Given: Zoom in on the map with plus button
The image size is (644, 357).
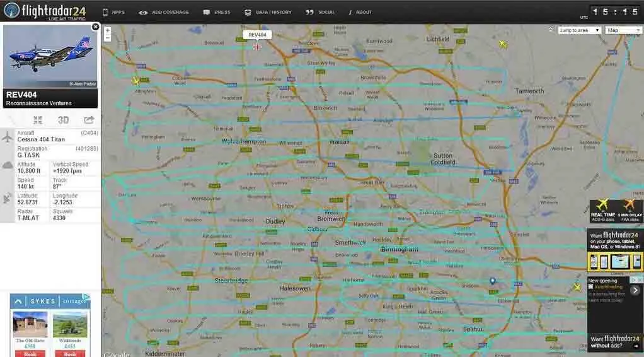Looking at the screenshot, I should pos(108,30).
